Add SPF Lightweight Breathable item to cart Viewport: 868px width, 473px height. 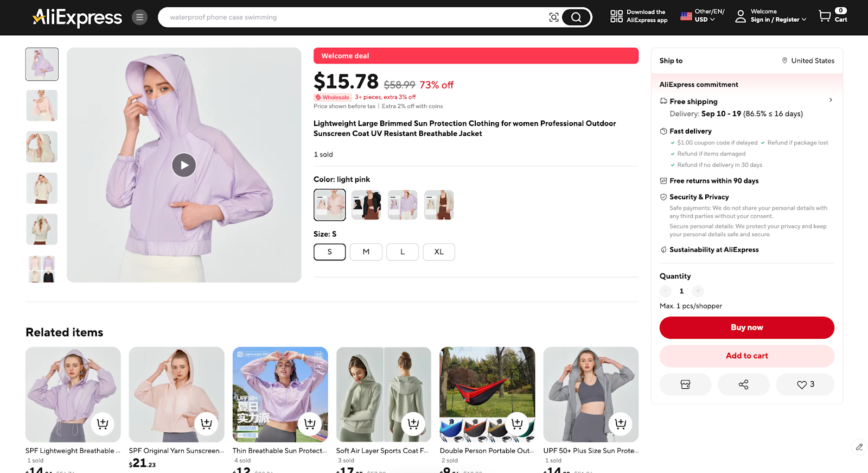103,424
